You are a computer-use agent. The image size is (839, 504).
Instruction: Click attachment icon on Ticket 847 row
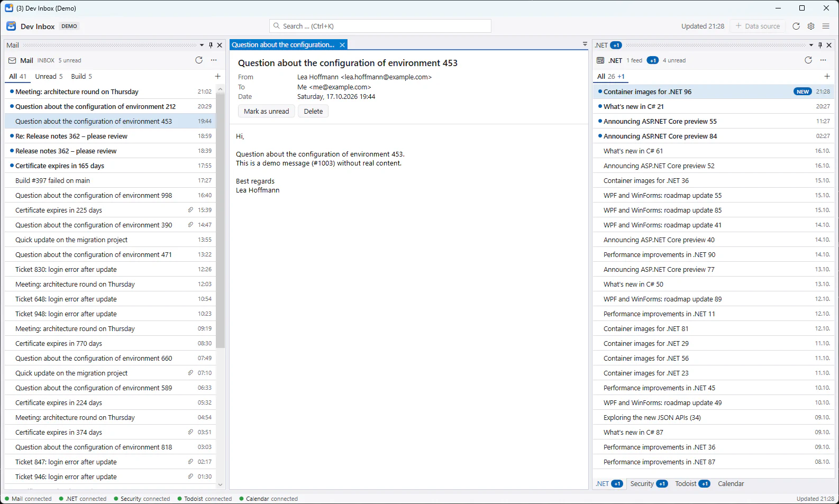pos(190,462)
